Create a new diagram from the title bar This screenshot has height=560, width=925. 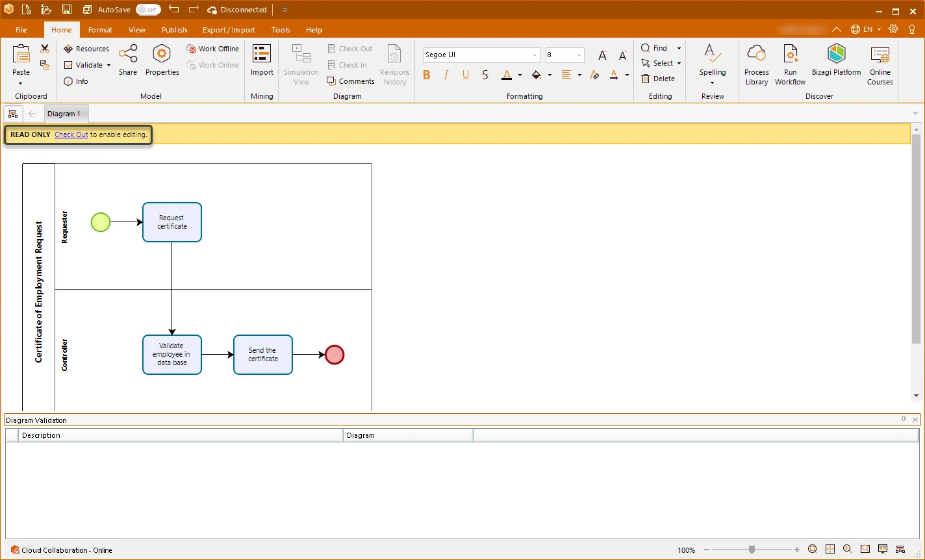click(26, 10)
